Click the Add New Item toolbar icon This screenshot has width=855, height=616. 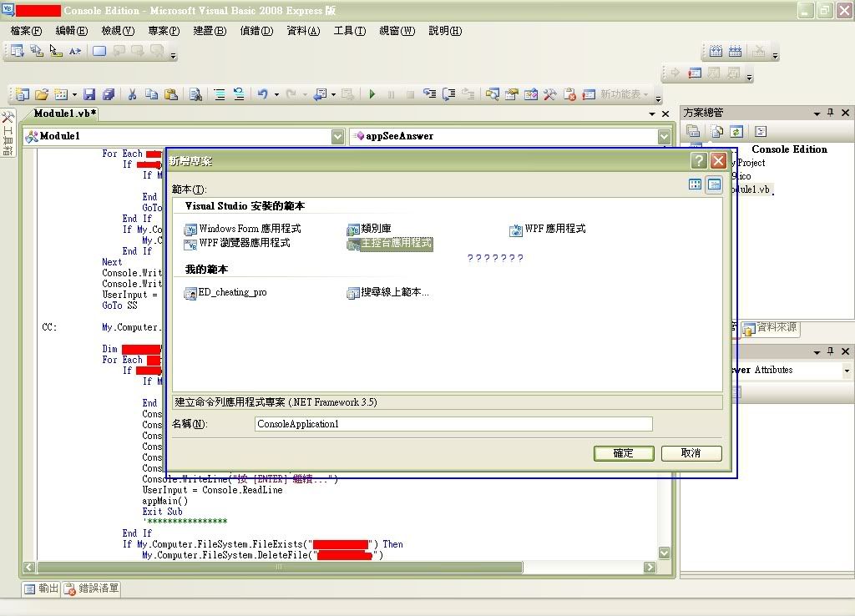[61, 94]
